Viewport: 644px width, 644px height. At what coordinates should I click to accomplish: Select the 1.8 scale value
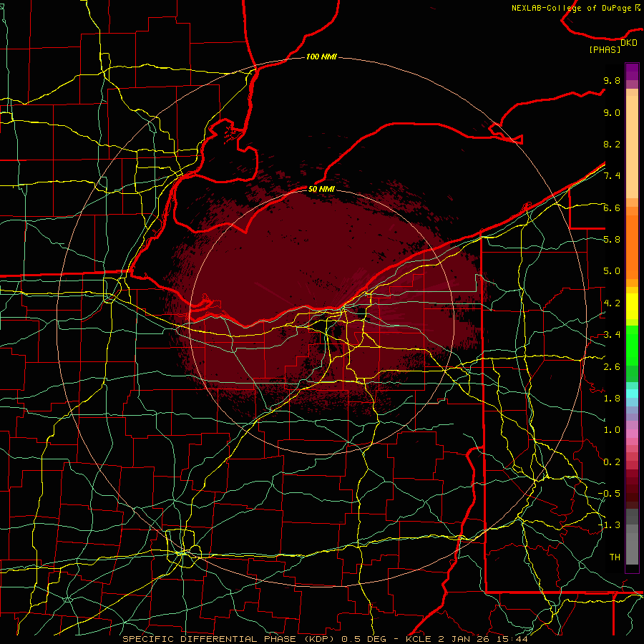[x=612, y=399]
